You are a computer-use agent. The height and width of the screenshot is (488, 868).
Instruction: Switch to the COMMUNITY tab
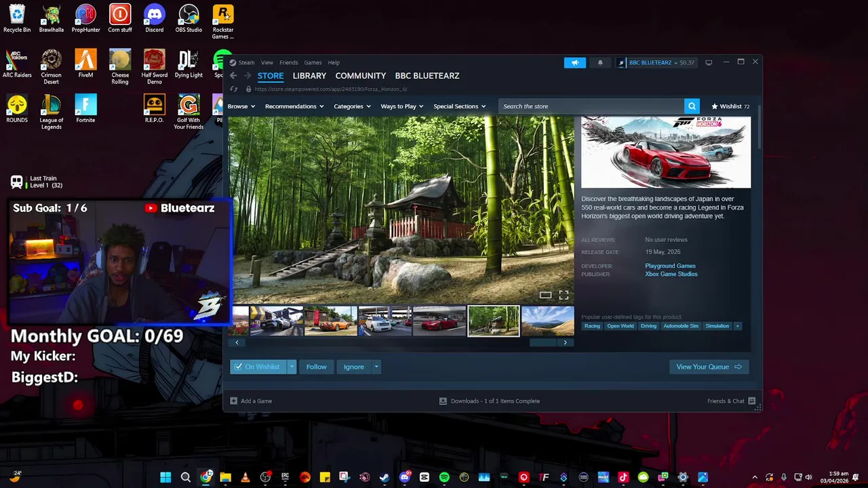[361, 76]
